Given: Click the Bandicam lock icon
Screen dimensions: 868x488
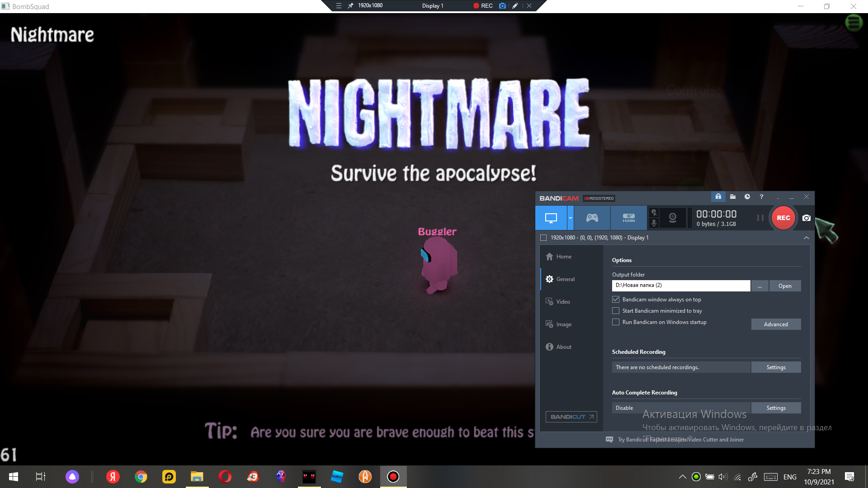Looking at the screenshot, I should point(718,197).
